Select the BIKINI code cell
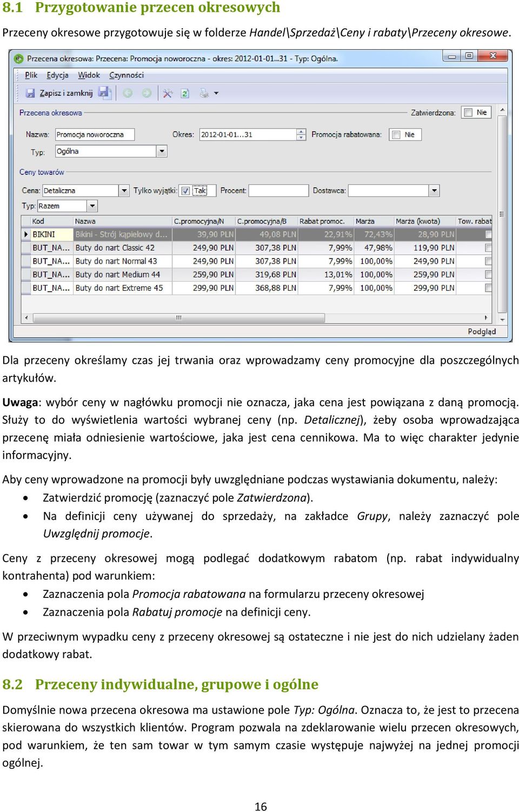Image resolution: width=519 pixels, height=812 pixels. point(51,234)
